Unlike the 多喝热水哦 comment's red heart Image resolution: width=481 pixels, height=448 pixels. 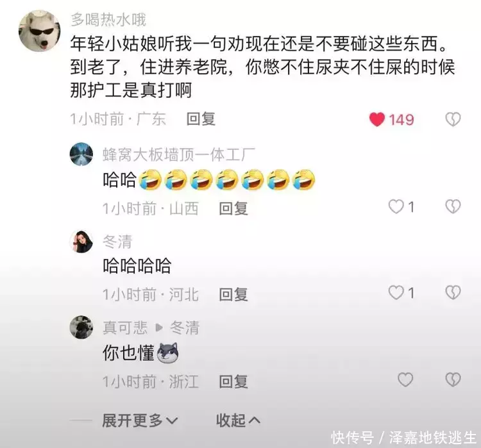377,119
